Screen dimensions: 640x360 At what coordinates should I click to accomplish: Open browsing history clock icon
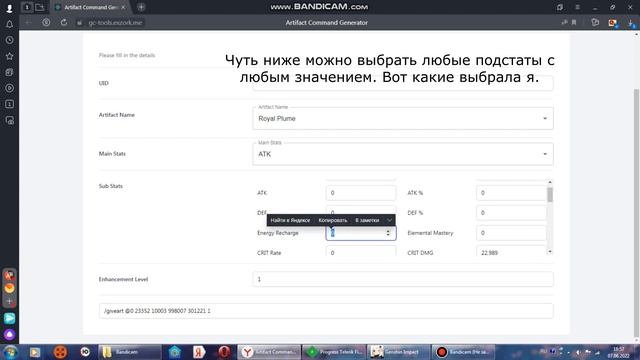coord(9,40)
